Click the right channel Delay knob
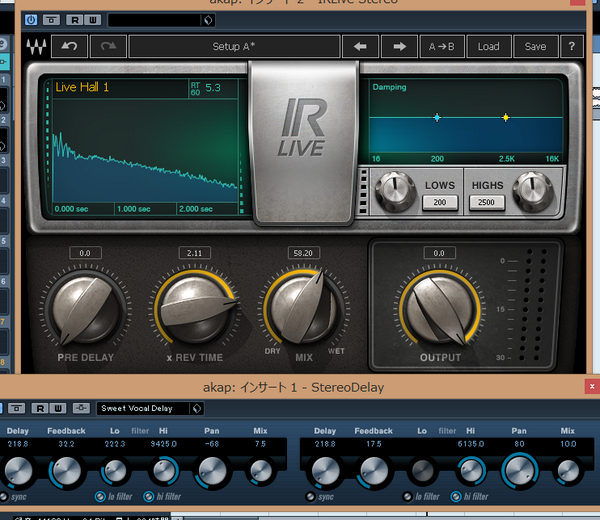 325,471
